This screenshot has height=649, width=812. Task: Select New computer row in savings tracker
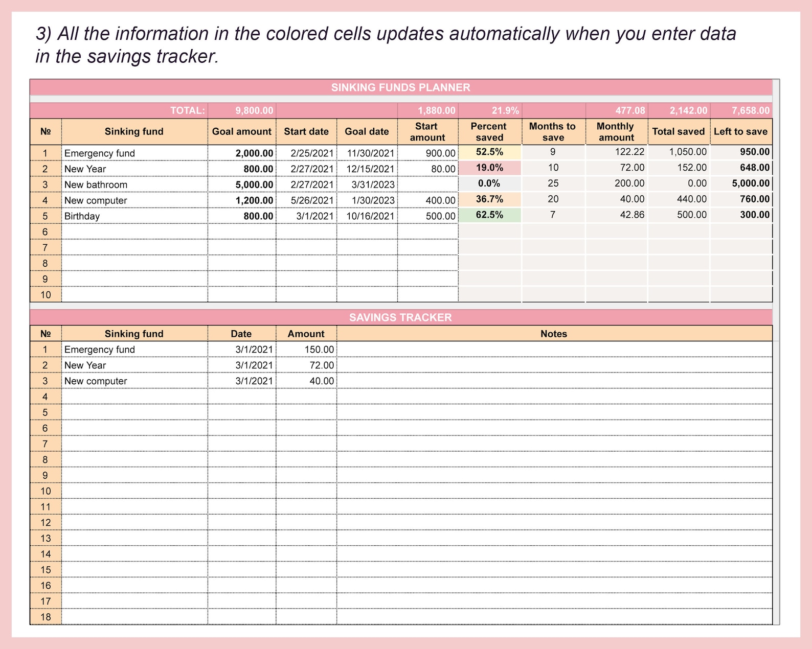point(401,381)
